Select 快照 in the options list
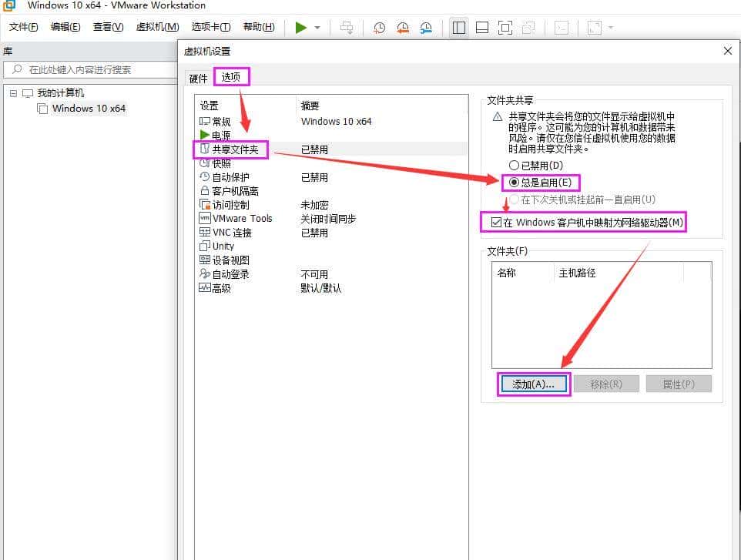 click(x=220, y=163)
